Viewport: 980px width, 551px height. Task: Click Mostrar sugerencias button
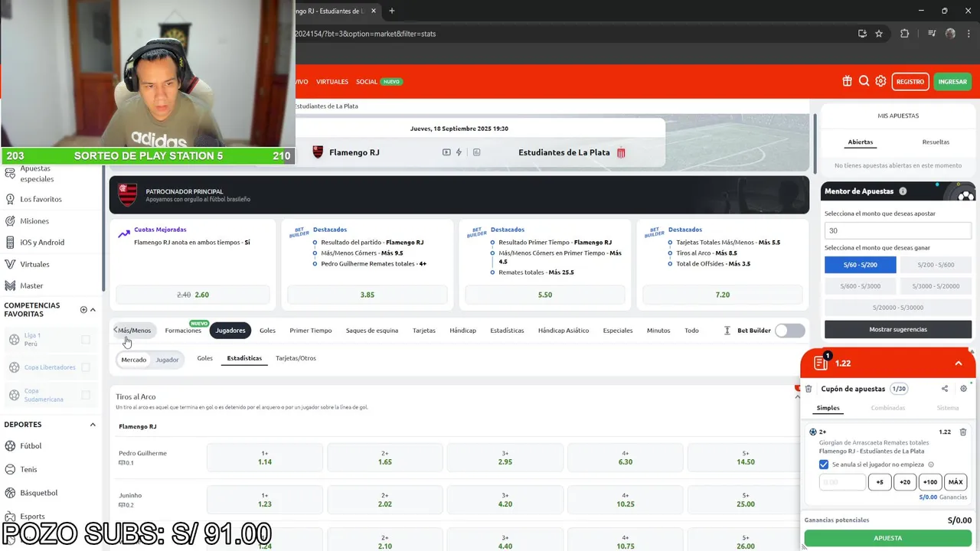pyautogui.click(x=898, y=329)
